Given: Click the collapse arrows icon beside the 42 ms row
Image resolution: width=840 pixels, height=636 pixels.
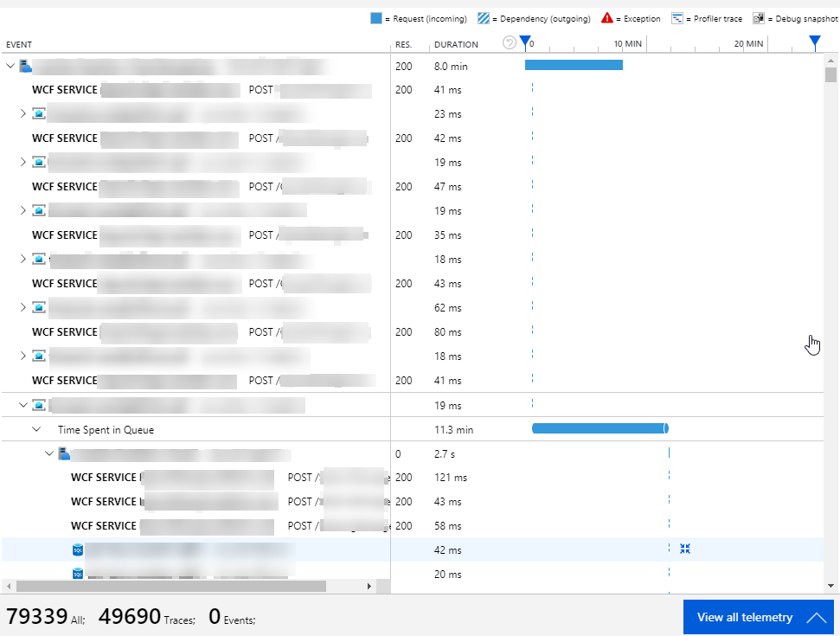Looking at the screenshot, I should [x=685, y=548].
